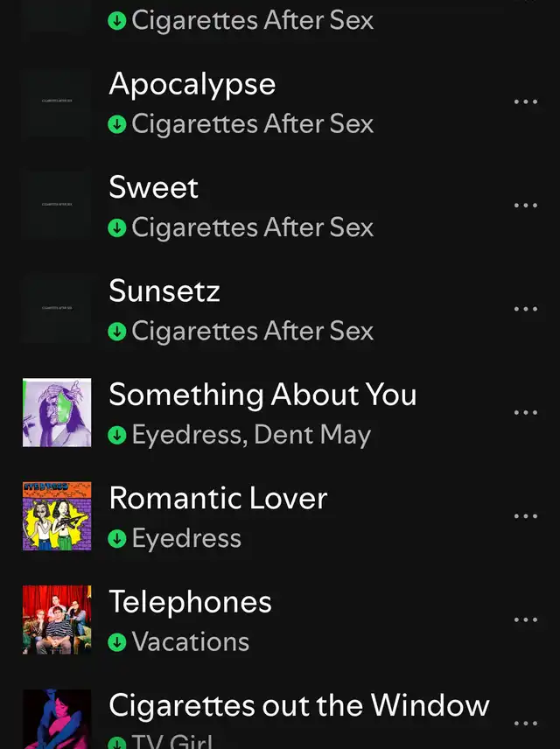Open more options for Sweet

tap(525, 206)
